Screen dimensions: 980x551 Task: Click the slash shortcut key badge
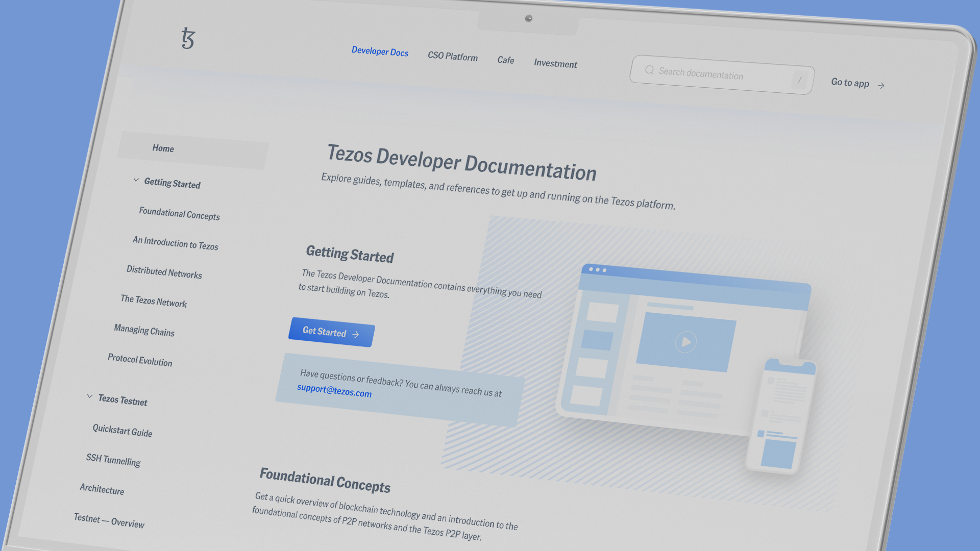[799, 80]
